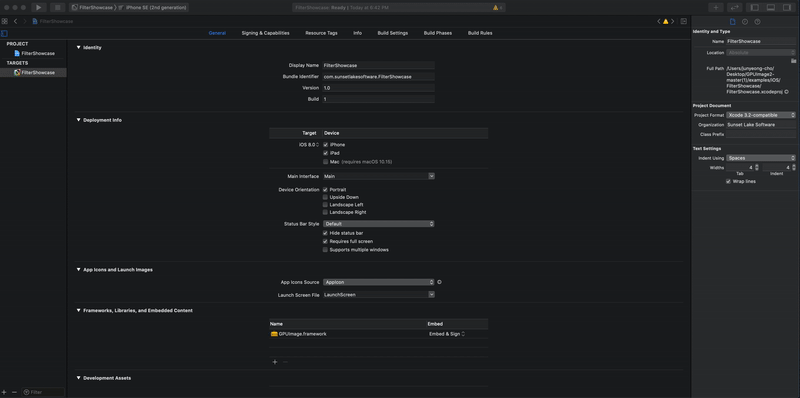Screen dimensions: 800x398
Task: Toggle Requires full screen checkbox
Action: [326, 241]
